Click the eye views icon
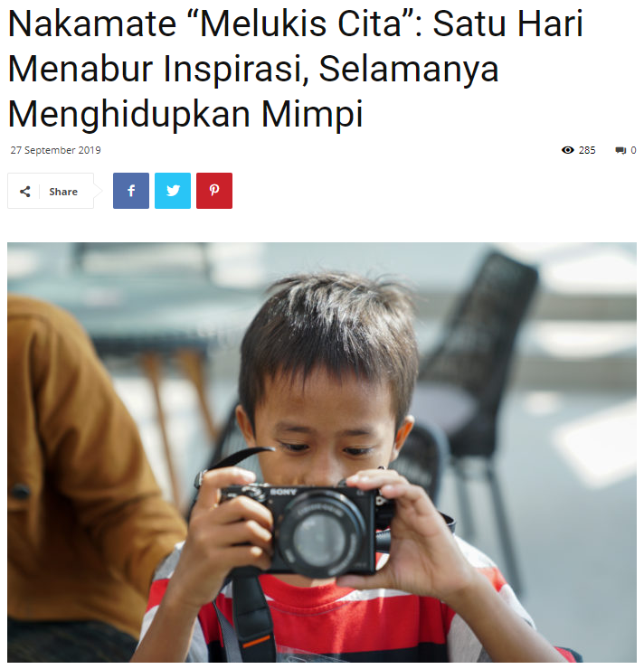The image size is (644, 669). (567, 150)
